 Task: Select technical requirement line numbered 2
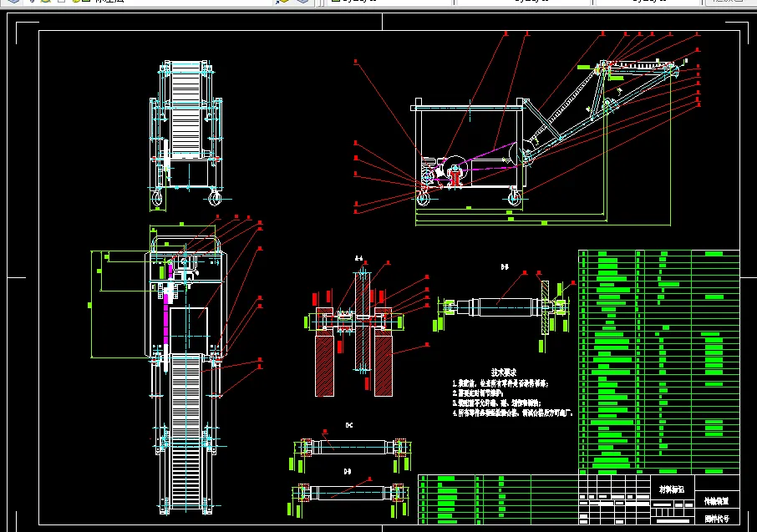(477, 393)
